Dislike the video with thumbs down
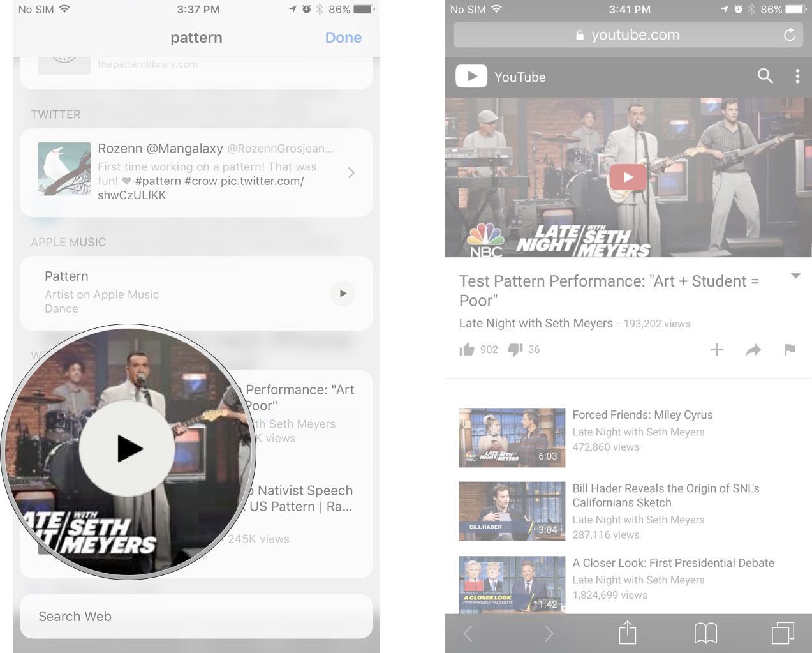Viewport: 812px width, 653px height. 515,349
